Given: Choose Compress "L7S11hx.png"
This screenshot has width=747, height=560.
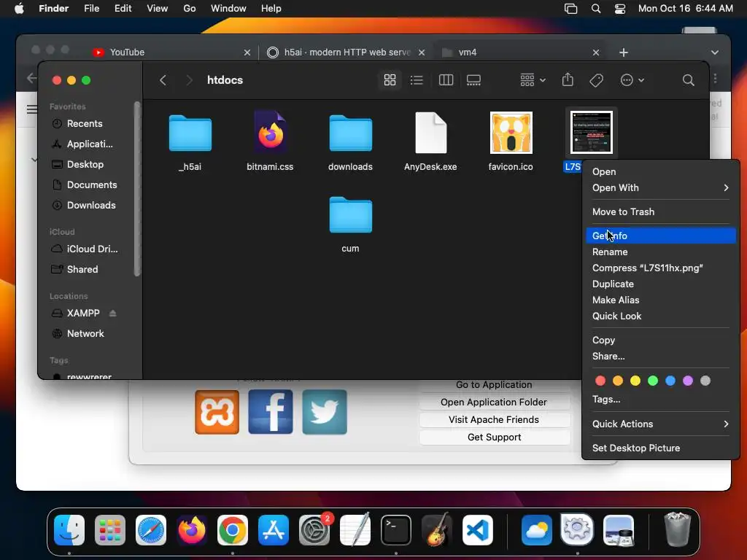Looking at the screenshot, I should click(661, 268).
